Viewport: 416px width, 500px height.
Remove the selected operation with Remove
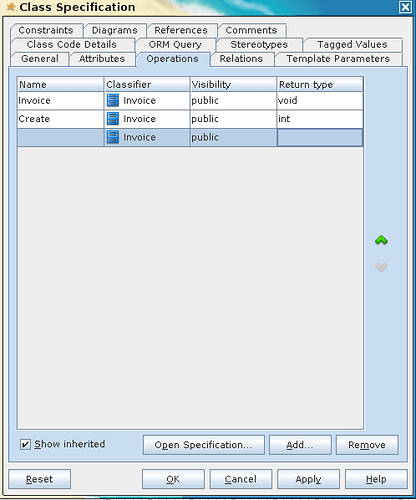pos(367,445)
